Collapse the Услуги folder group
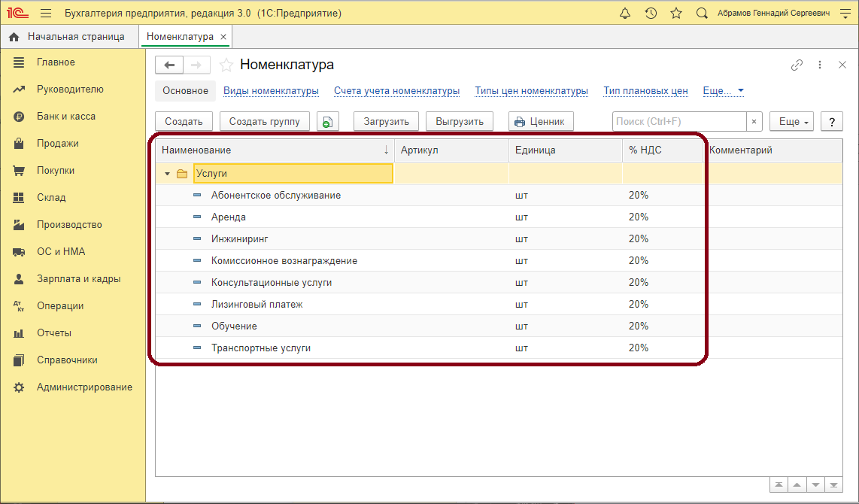Image resolution: width=859 pixels, height=504 pixels. 168,174
